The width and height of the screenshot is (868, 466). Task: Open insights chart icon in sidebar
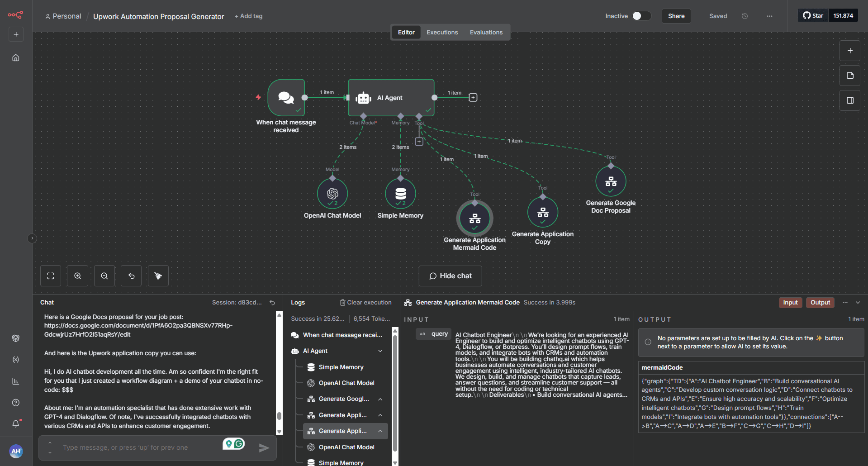click(16, 381)
